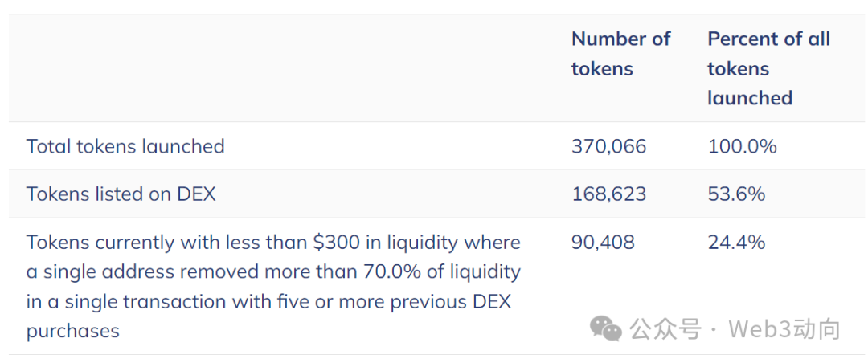
Task: Click the 100.0% percentage cell
Action: (742, 146)
